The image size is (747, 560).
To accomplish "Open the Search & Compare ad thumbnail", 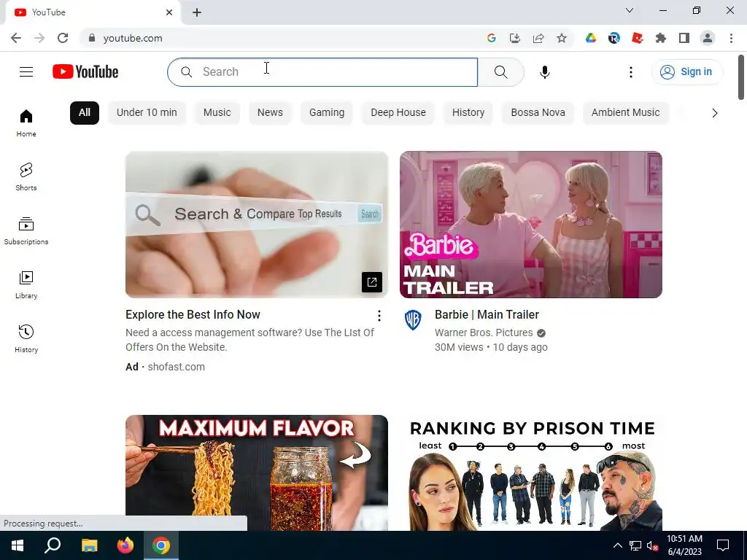I will 257,225.
